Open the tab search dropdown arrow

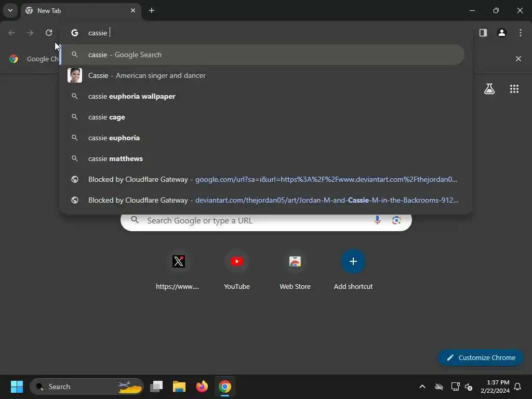(x=10, y=10)
